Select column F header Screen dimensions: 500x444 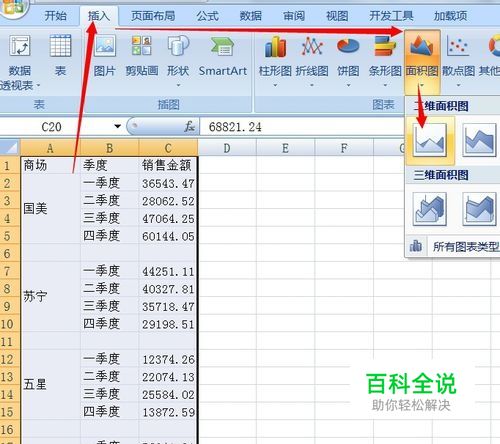click(x=344, y=148)
